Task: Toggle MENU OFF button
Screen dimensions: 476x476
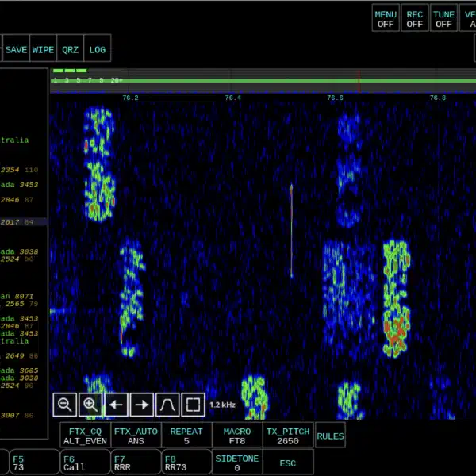Action: pos(386,18)
